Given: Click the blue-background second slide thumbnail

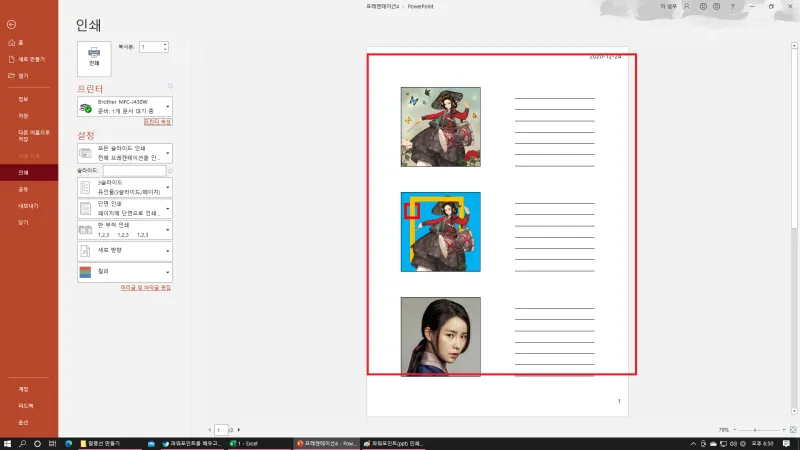Looking at the screenshot, I should tap(440, 232).
